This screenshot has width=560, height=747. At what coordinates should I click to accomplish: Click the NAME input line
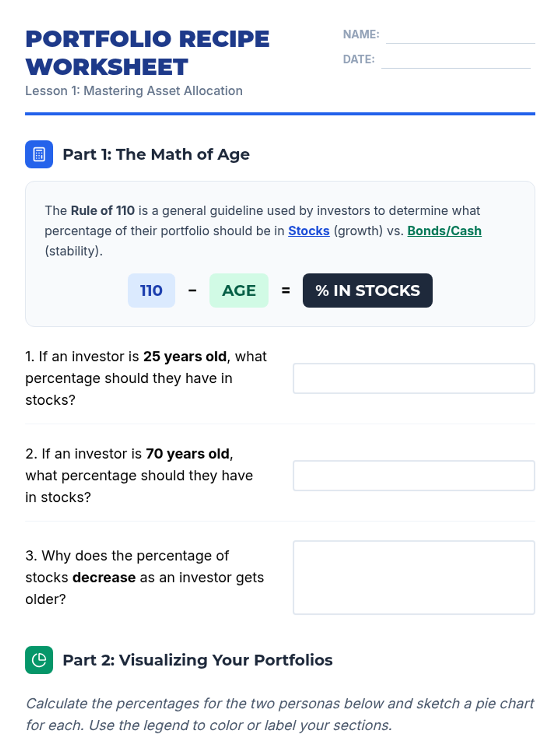pyautogui.click(x=460, y=35)
